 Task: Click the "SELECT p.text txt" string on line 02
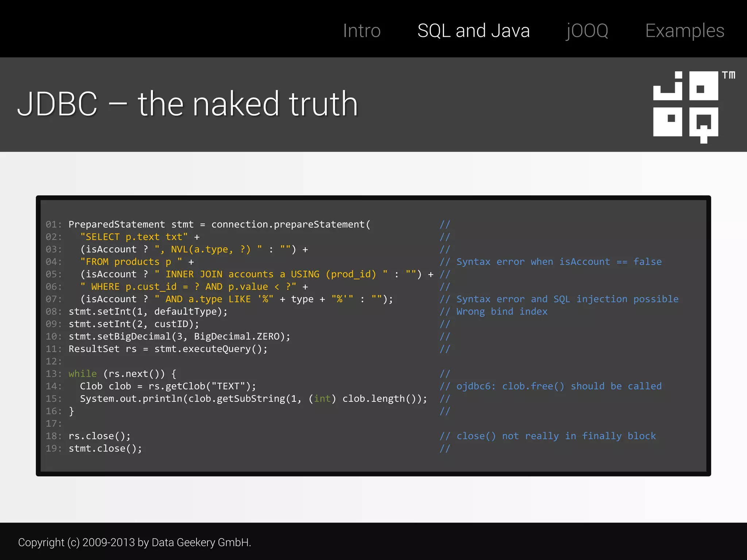[x=134, y=237]
